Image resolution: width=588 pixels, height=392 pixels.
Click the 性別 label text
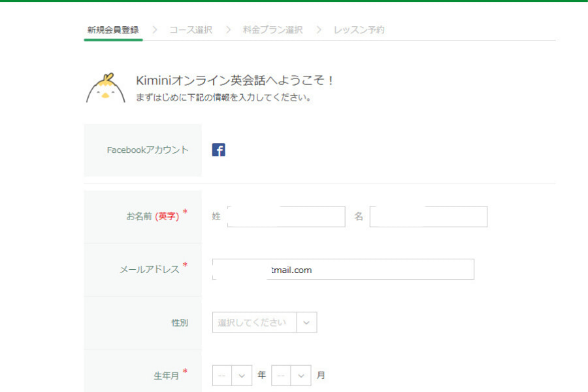click(180, 323)
